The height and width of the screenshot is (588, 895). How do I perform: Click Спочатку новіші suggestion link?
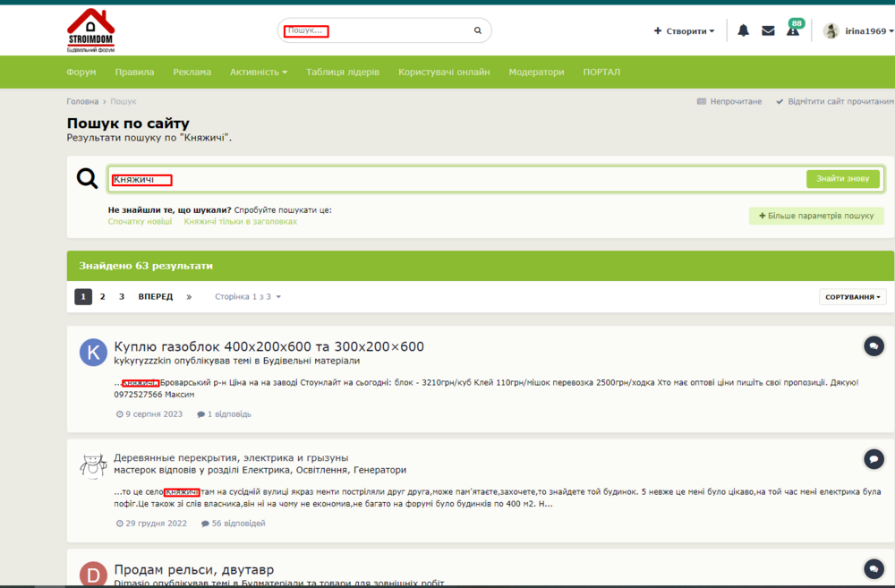[140, 221]
